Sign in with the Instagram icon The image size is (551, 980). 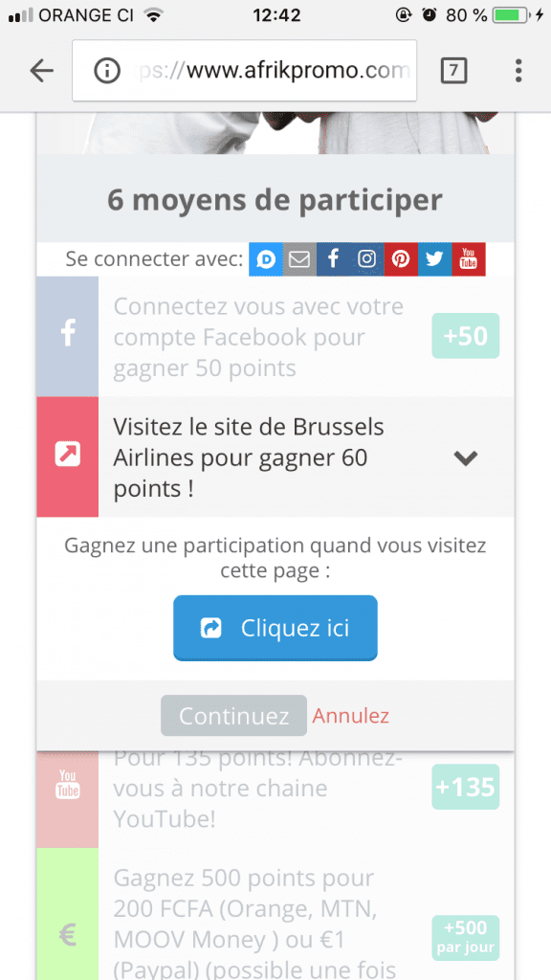tap(366, 258)
